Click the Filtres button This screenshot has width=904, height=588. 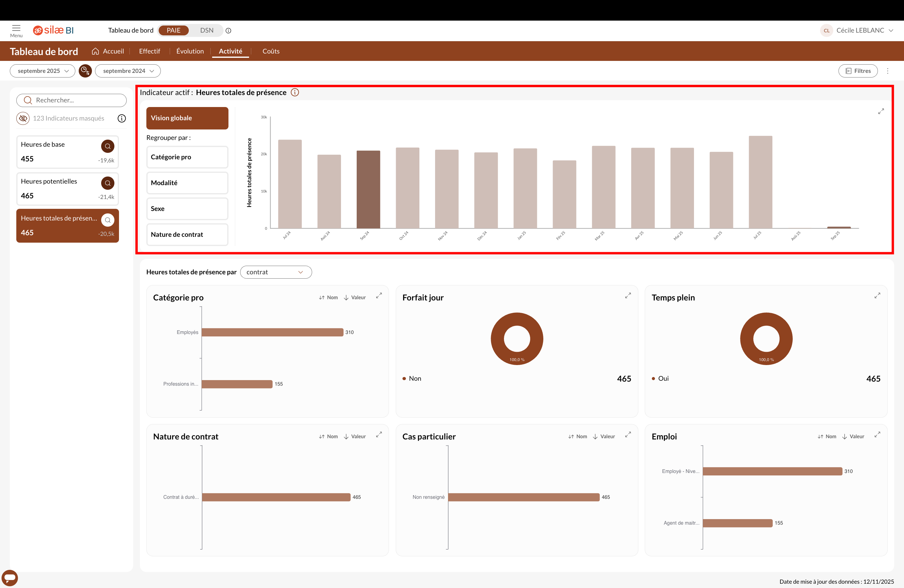[858, 71]
